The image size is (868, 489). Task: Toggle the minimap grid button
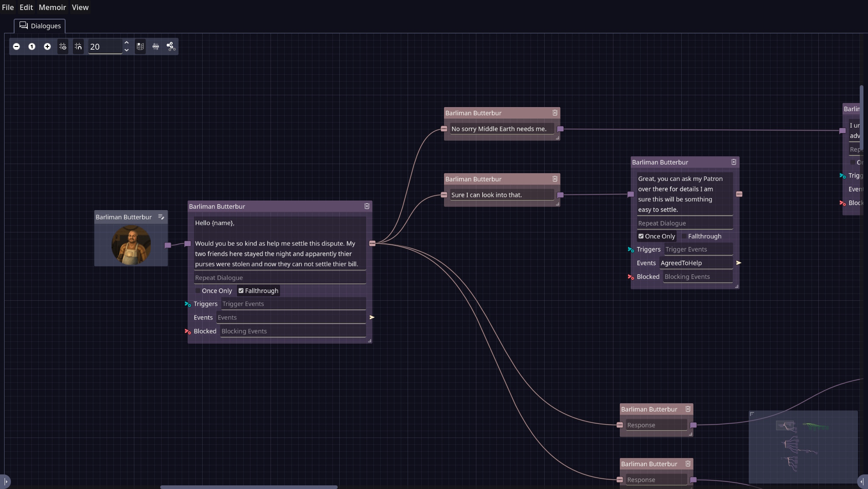(140, 46)
